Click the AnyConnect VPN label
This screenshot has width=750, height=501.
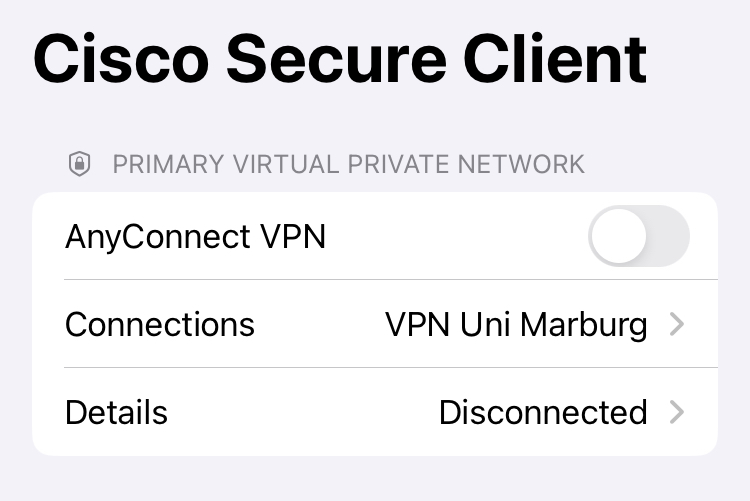[195, 237]
